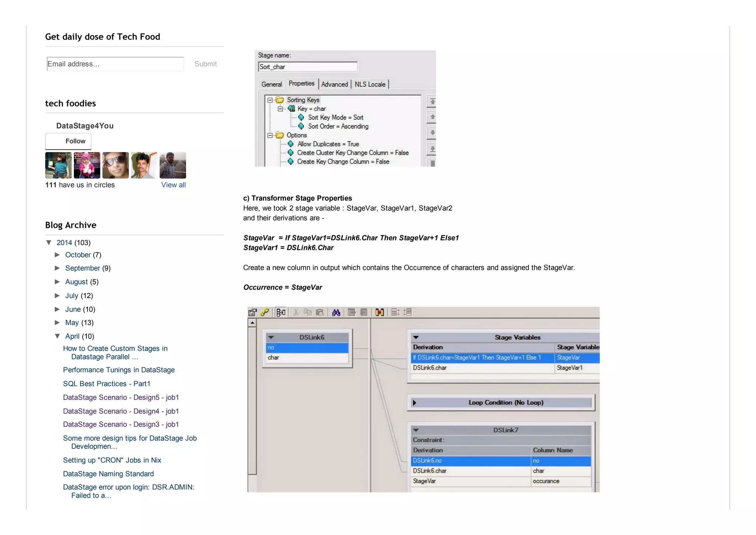Click the yellow chain constraints icon
756x535 pixels.
click(x=264, y=313)
